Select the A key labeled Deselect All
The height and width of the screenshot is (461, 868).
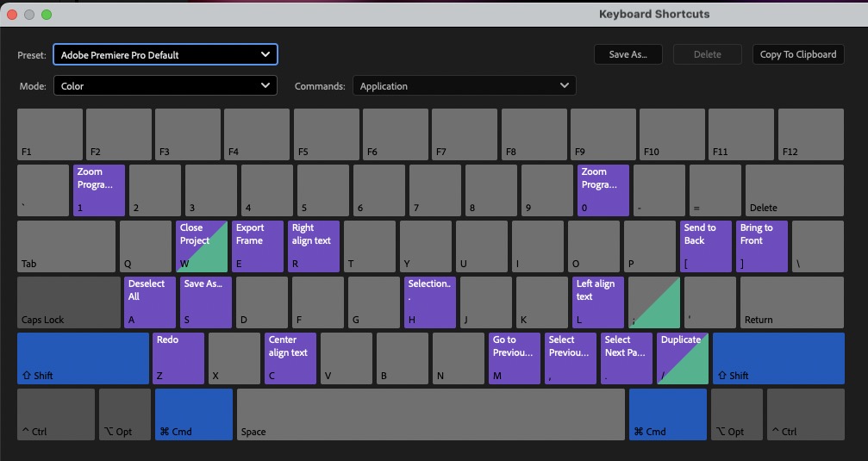149,302
